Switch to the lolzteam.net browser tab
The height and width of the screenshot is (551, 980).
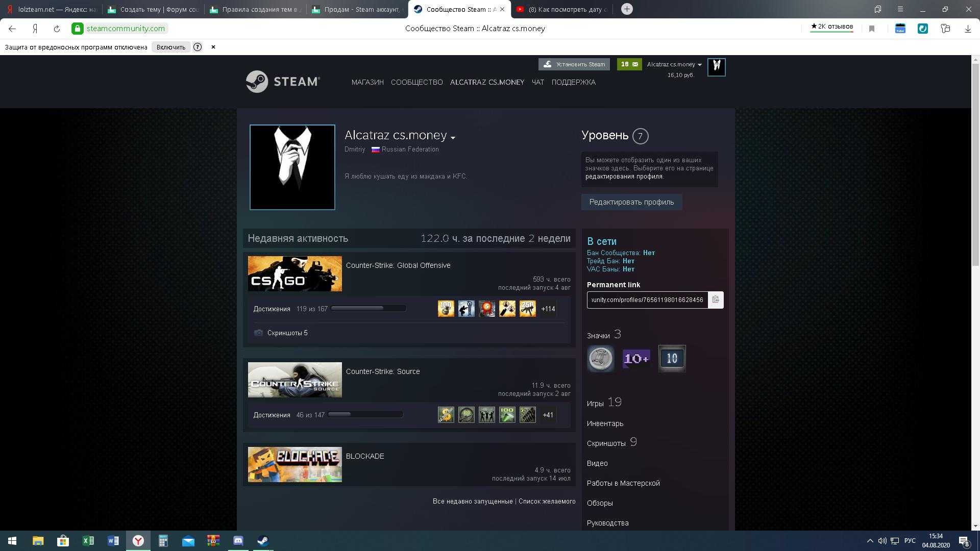51,9
